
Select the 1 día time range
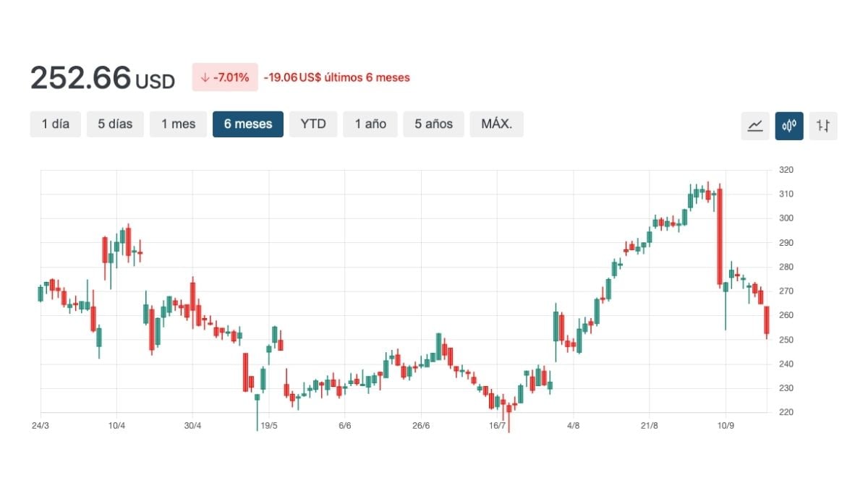[x=56, y=124]
